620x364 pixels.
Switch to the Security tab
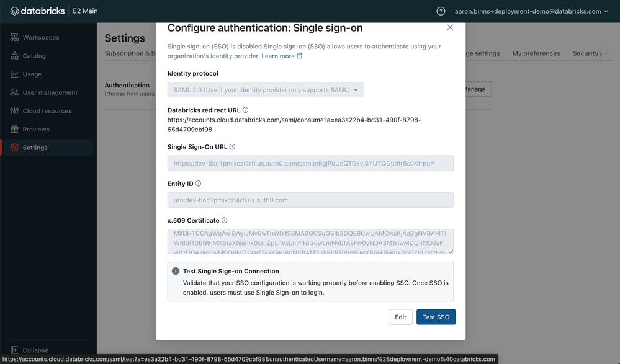[586, 53]
